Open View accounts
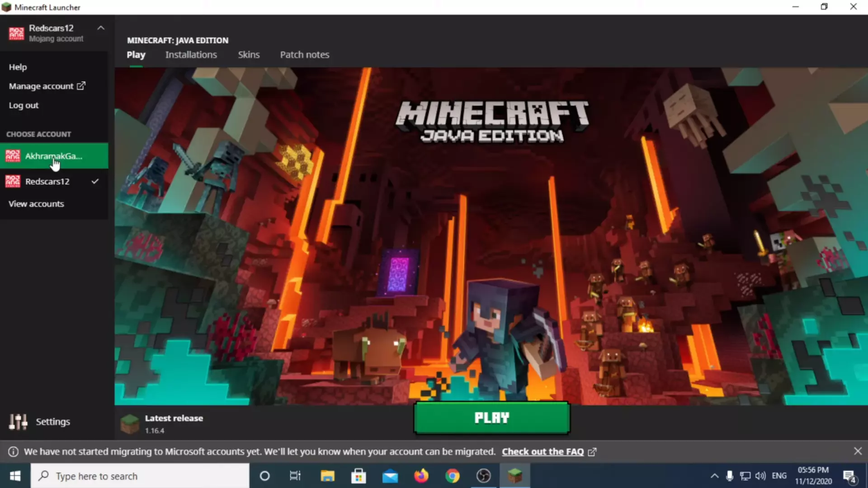 [36, 204]
